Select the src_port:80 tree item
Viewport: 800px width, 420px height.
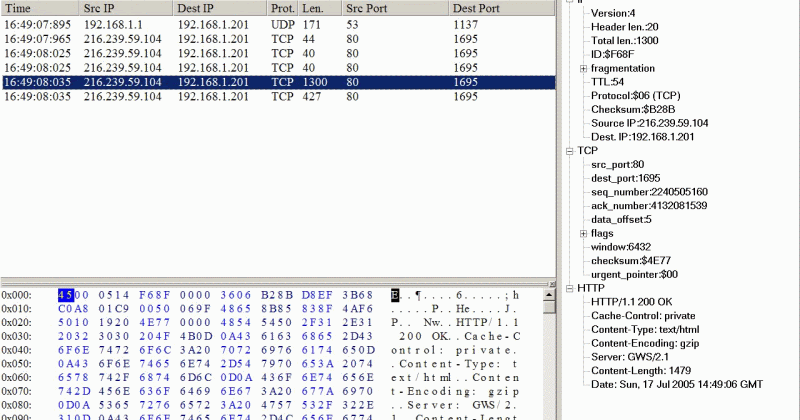pyautogui.click(x=617, y=165)
